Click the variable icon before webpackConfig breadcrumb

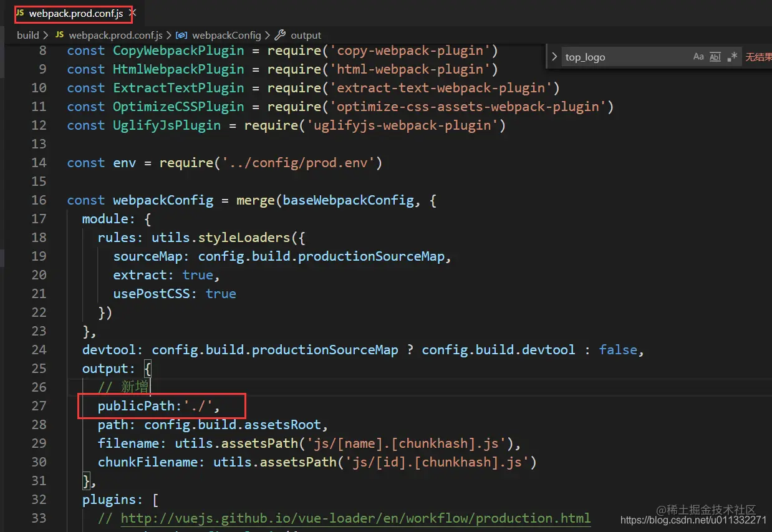(182, 35)
